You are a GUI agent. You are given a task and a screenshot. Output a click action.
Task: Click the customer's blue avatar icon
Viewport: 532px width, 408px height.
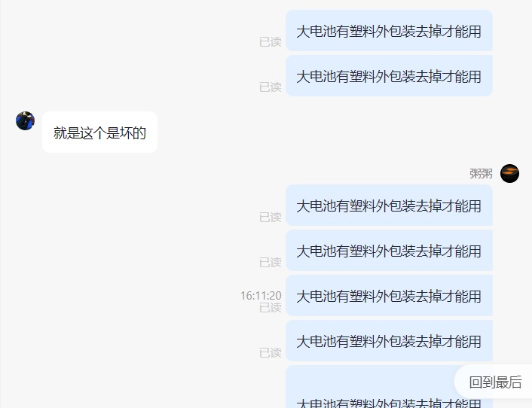pyautogui.click(x=25, y=120)
